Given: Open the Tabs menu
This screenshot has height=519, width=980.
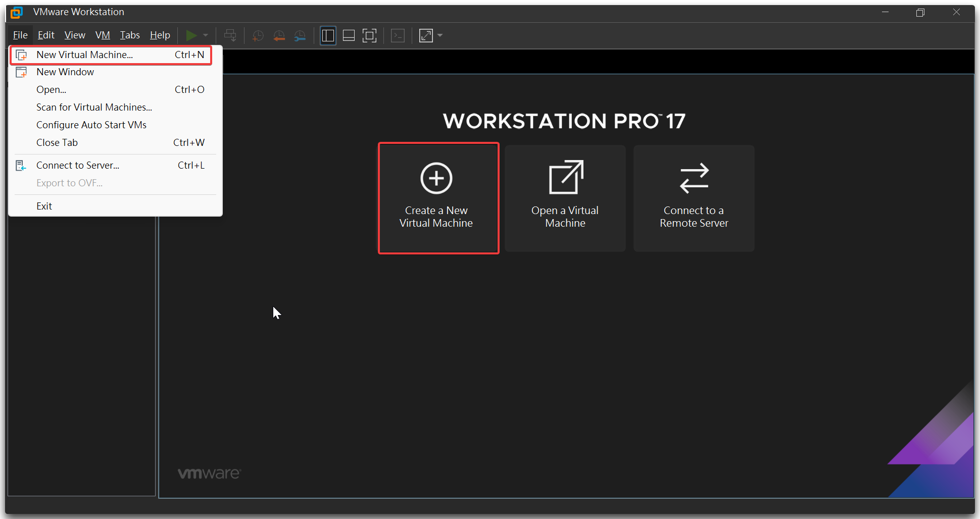Looking at the screenshot, I should pos(130,35).
